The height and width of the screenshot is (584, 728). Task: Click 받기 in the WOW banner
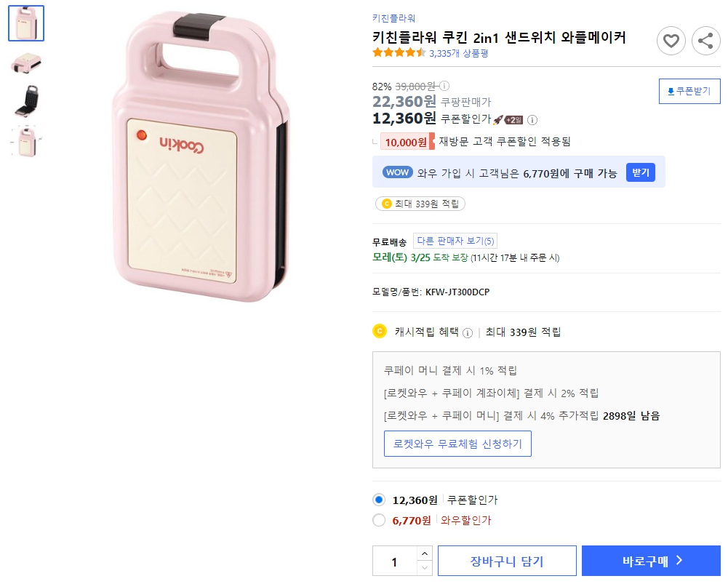click(x=640, y=172)
